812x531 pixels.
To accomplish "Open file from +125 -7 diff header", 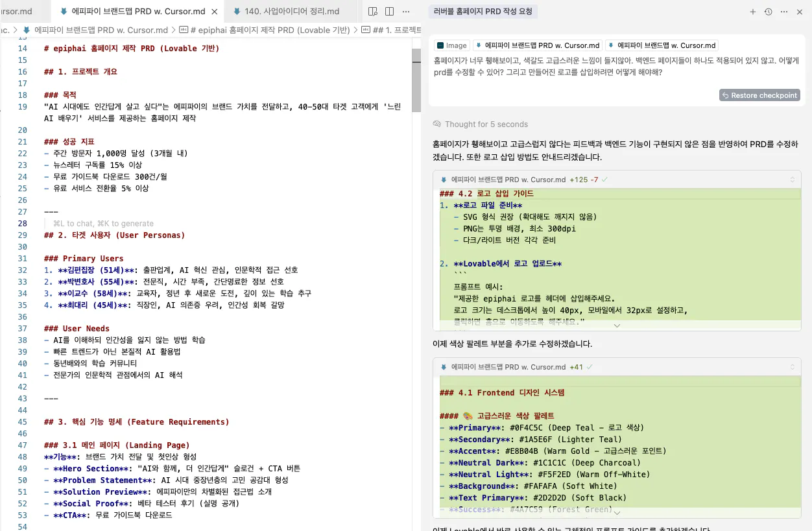I will coord(508,180).
